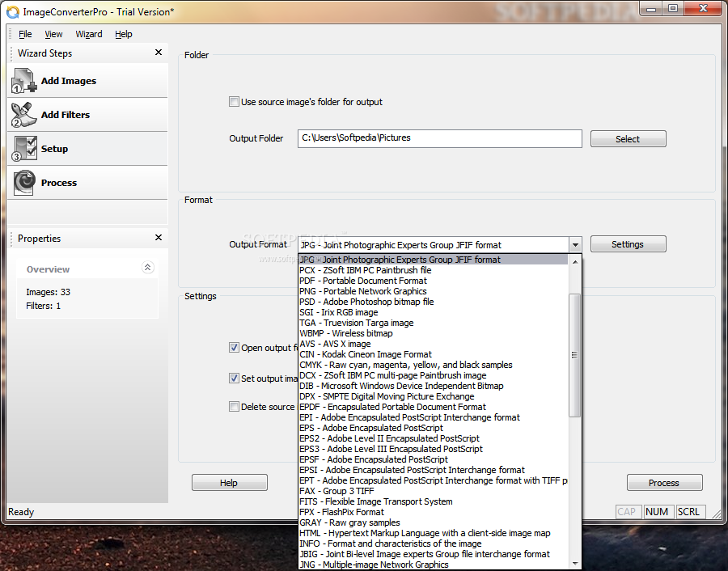Collapse the Overview section

click(147, 268)
